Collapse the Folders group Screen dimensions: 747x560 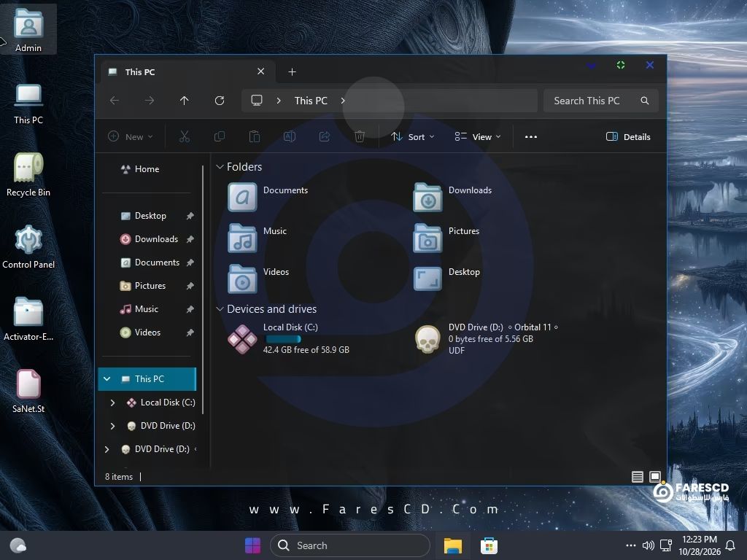pyautogui.click(x=220, y=167)
